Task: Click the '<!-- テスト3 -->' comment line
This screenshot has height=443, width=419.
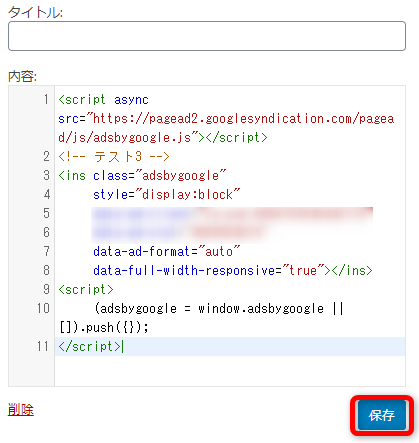Action: pos(114,156)
